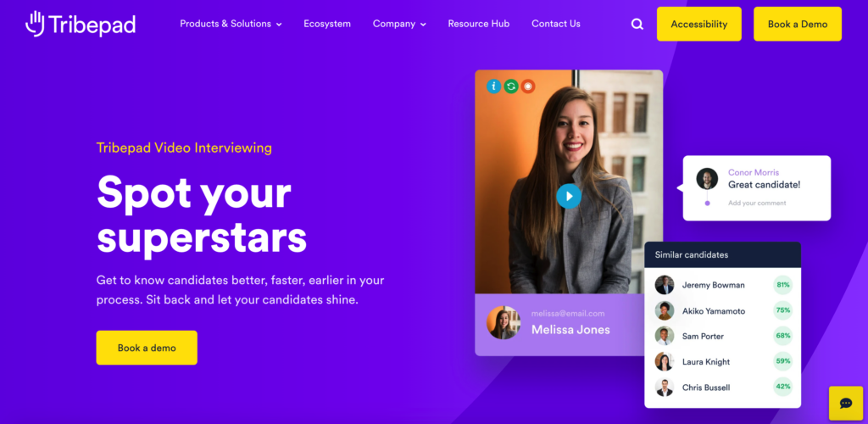Open the chat widget icon
Screen dimensions: 868x424
coord(845,403)
